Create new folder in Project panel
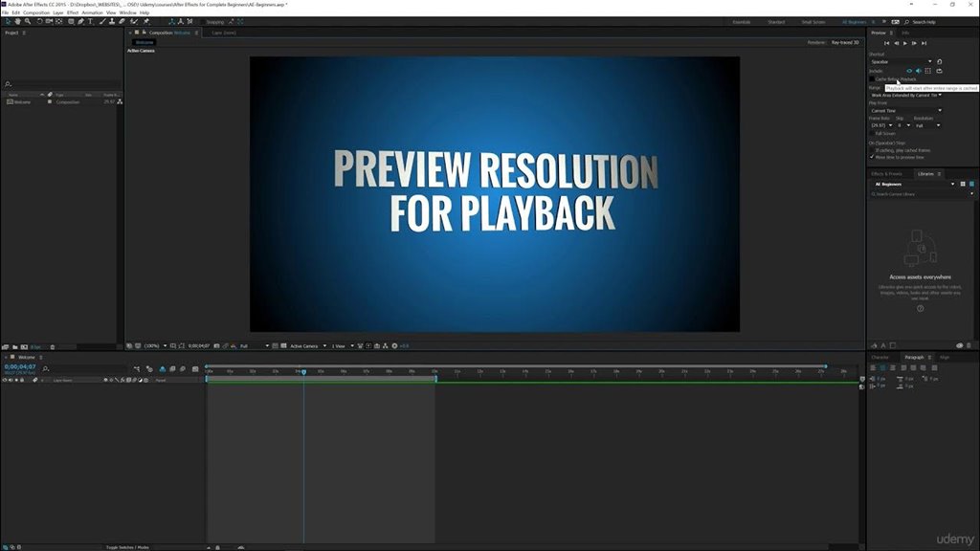980x551 pixels. pos(15,346)
